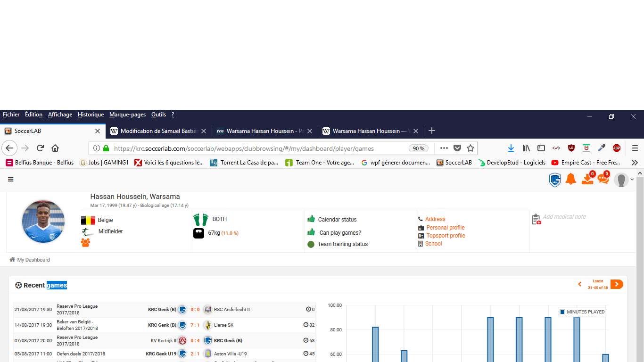Image resolution: width=644 pixels, height=362 pixels.
Task: Click the Belgian flag icon
Action: pyautogui.click(x=88, y=220)
